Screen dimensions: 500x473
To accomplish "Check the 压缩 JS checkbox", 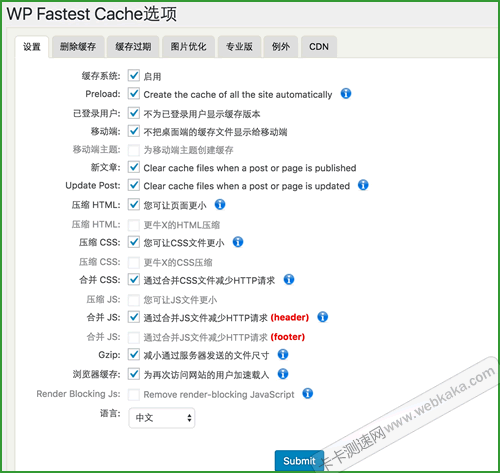I will (x=134, y=300).
